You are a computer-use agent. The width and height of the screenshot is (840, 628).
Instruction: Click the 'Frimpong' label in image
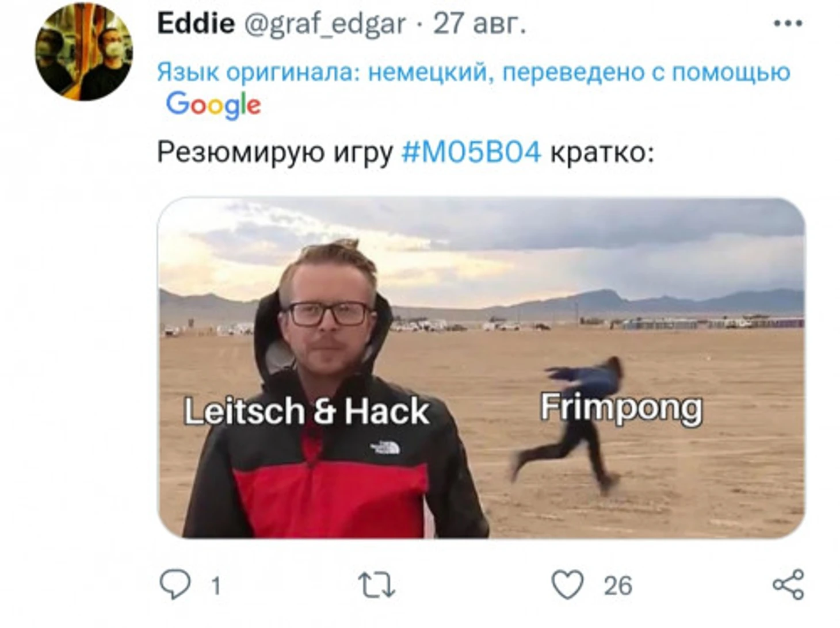621,408
